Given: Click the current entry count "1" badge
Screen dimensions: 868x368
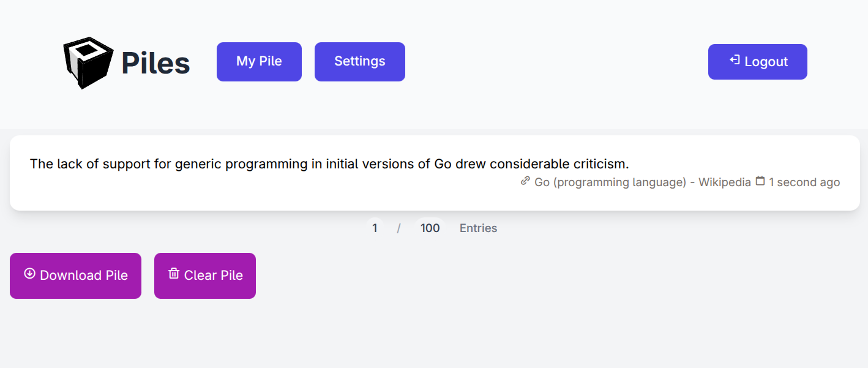Looking at the screenshot, I should (375, 228).
